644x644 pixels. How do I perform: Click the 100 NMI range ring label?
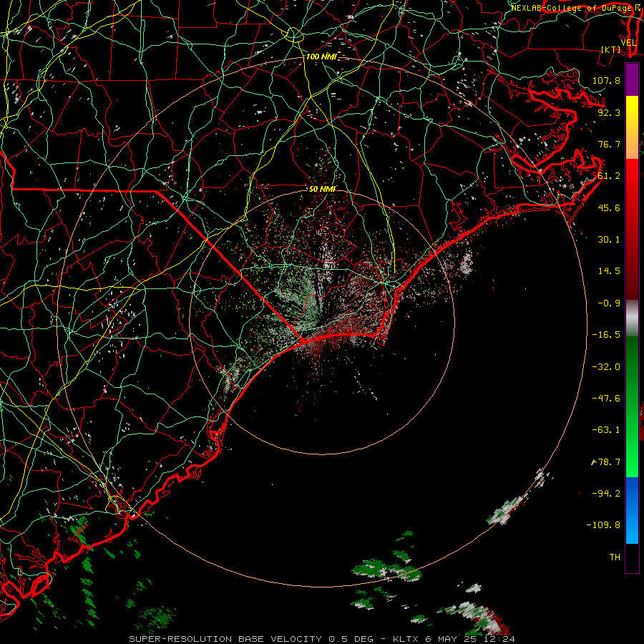(321, 57)
